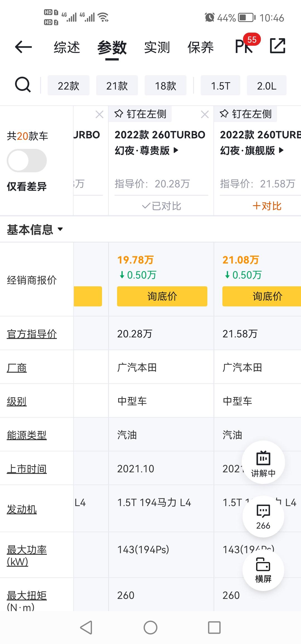The image size is (301, 644).
Task: Tap Android home navigation button
Action: (151, 628)
